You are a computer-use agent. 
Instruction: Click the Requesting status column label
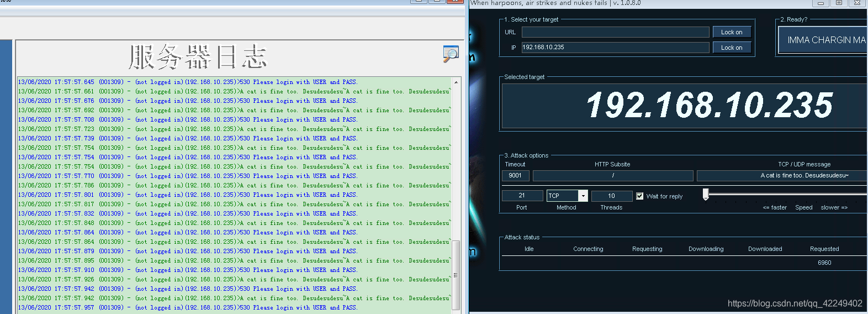pyautogui.click(x=647, y=249)
